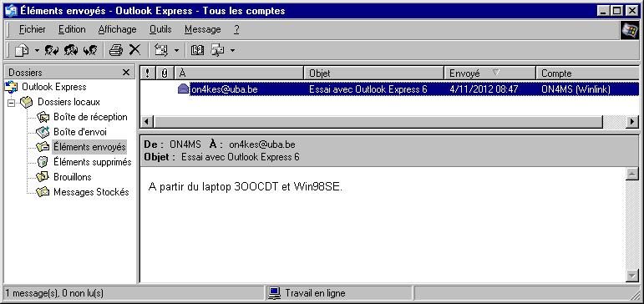Click subject 'Essai avec Outlook Express 6' in list
The width and height of the screenshot is (644, 304).
pyautogui.click(x=368, y=89)
